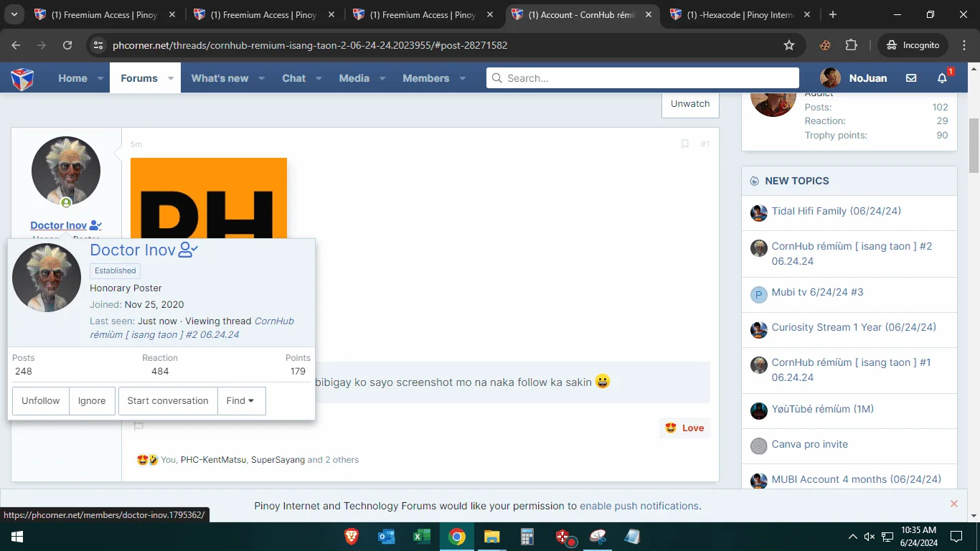Click PHC-KentMatsu in reactions list
980x551 pixels.
(x=213, y=460)
